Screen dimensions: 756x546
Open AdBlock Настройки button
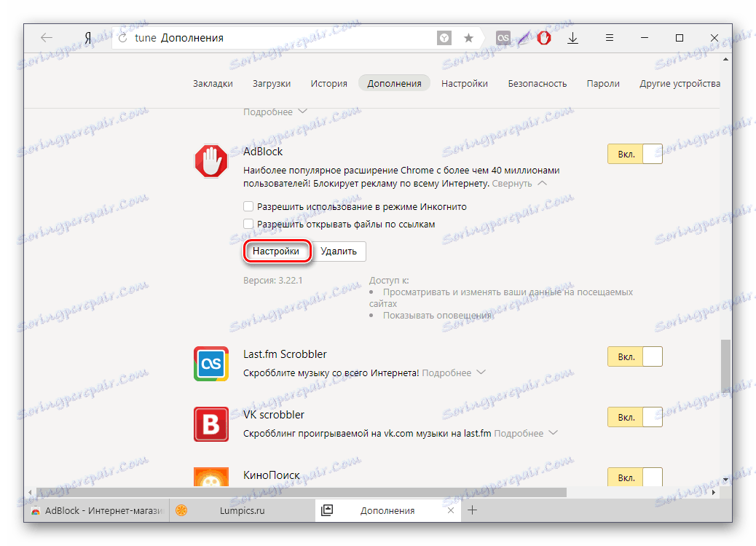click(x=276, y=251)
